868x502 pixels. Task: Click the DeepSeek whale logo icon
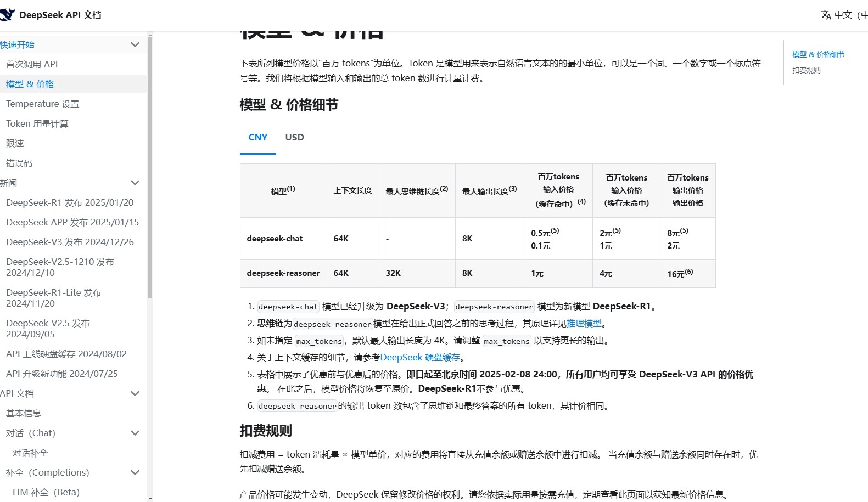click(x=7, y=15)
